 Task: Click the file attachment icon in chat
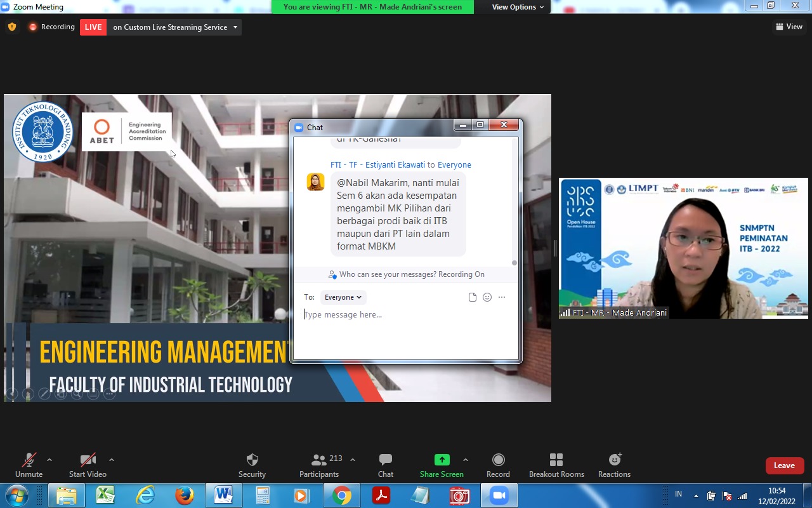[x=473, y=297]
